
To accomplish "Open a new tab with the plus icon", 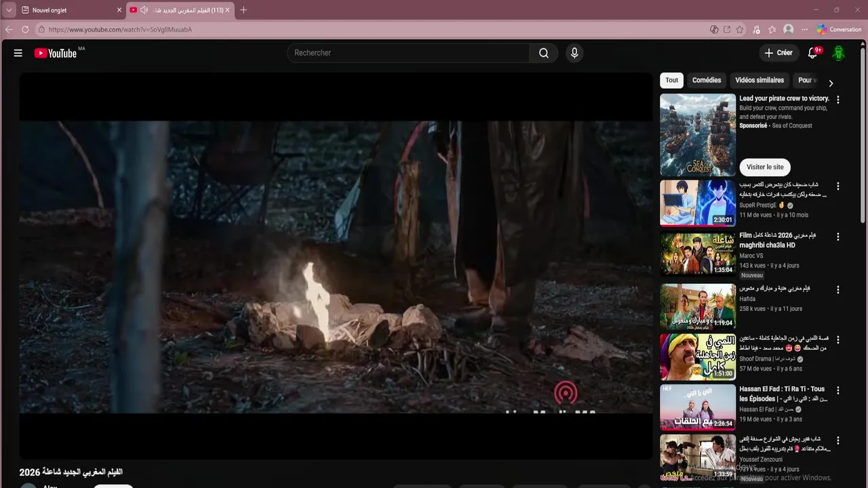I will tap(243, 9).
